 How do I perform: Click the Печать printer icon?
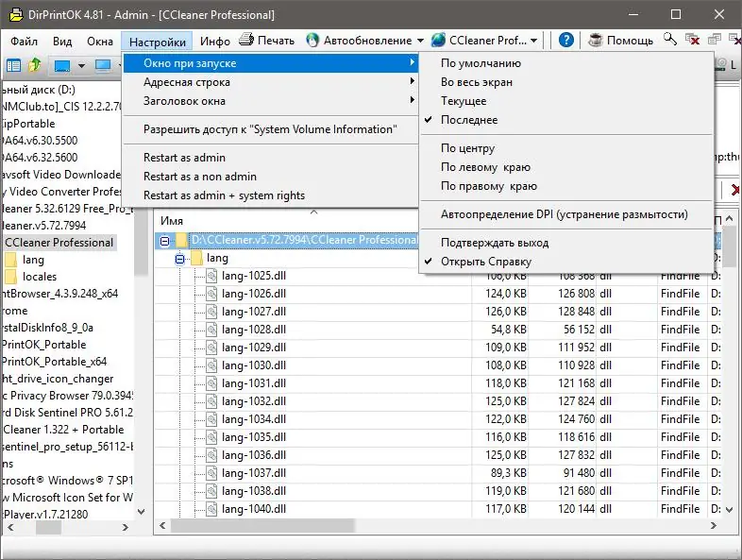coord(246,40)
